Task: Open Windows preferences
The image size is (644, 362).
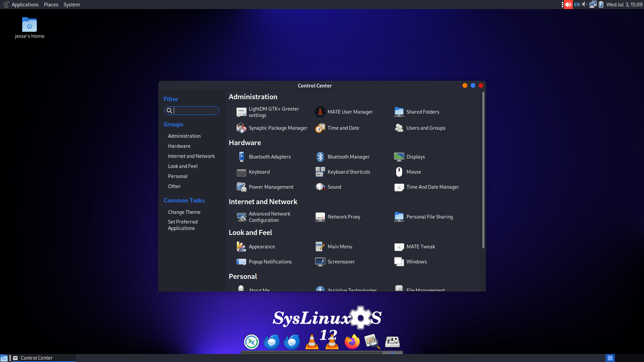Action: coord(411,262)
